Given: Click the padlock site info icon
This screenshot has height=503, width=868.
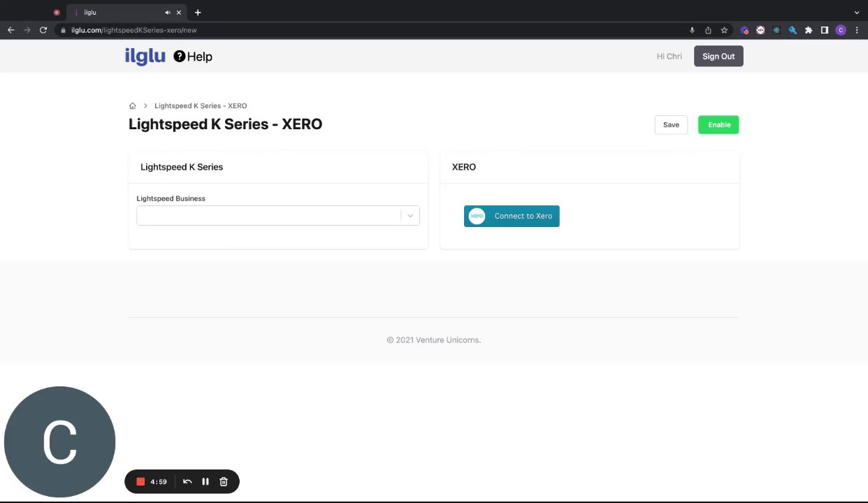Looking at the screenshot, I should [x=63, y=30].
